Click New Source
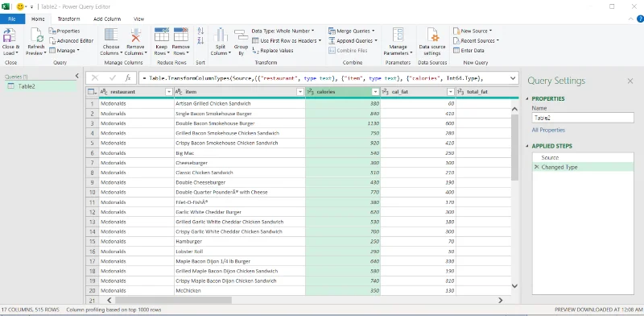Viewport: 644px width, 316px height. 473,31
